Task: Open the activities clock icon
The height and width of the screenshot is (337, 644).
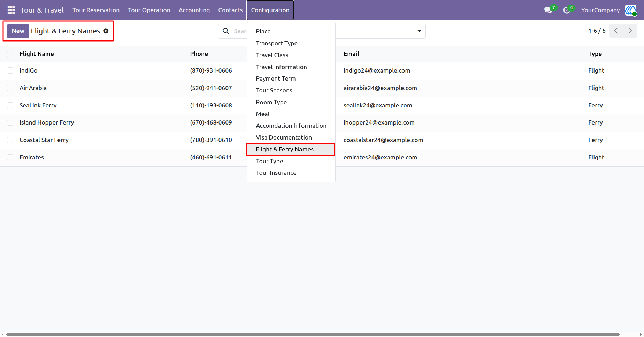Action: [567, 10]
